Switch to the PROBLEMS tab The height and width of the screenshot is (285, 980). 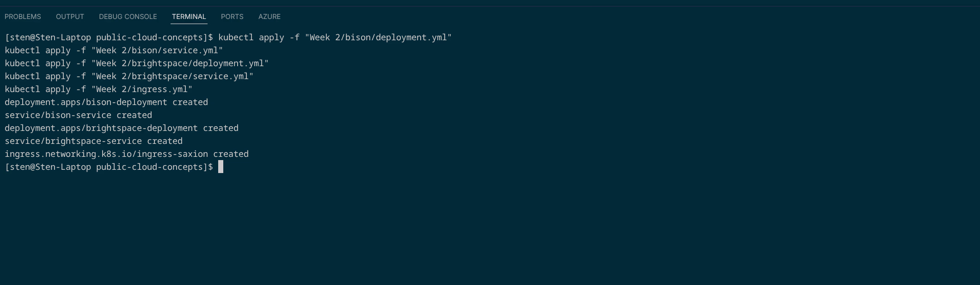(22, 17)
